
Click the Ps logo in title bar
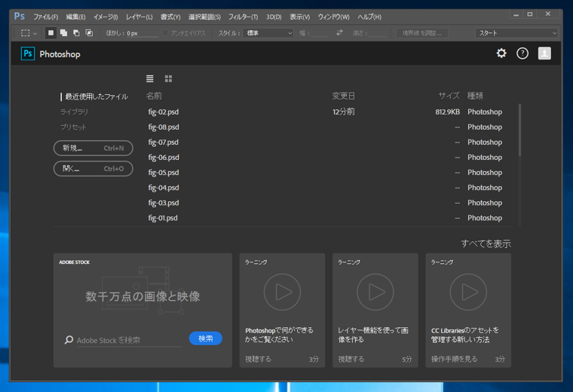click(20, 17)
